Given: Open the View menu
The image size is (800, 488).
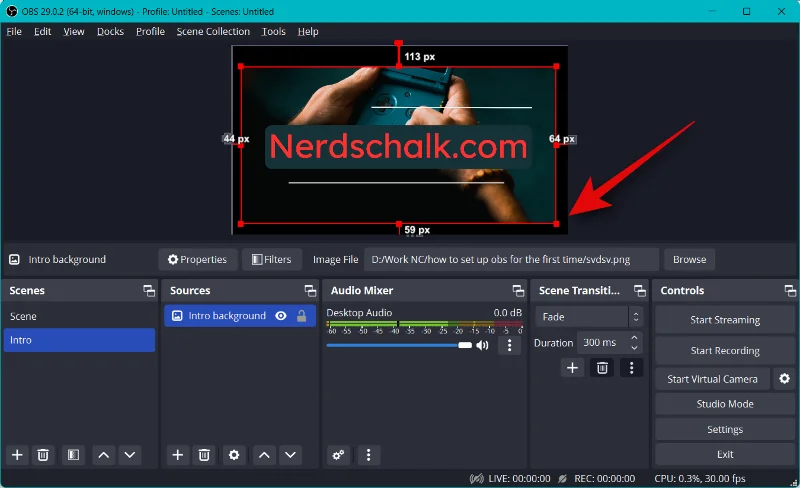Looking at the screenshot, I should tap(74, 32).
